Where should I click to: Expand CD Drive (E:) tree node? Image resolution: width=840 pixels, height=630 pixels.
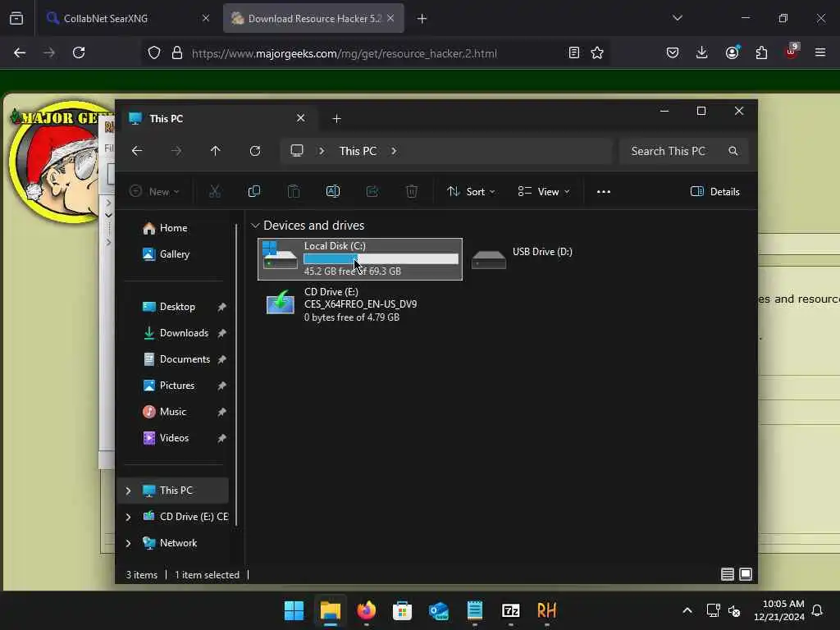128,517
